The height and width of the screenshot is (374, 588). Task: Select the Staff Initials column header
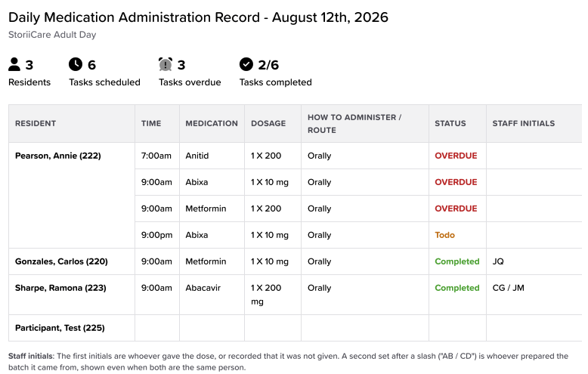point(524,123)
